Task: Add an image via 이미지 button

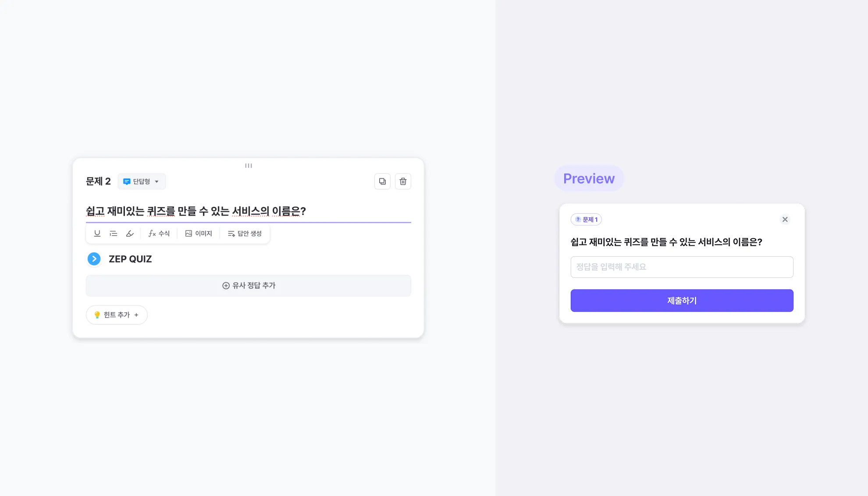Action: (x=199, y=234)
